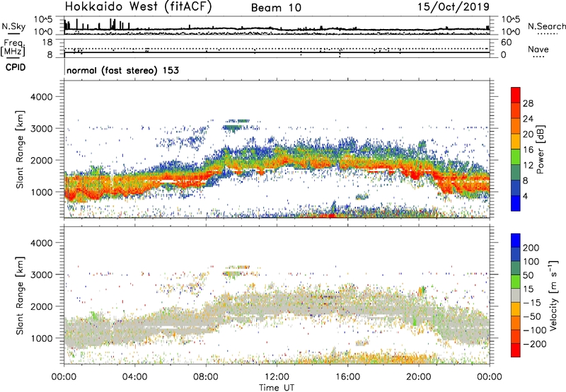Image resolution: width=566 pixels, height=392 pixels.
Task: Click the '60' tick on Nave axis
Action: click(x=507, y=42)
